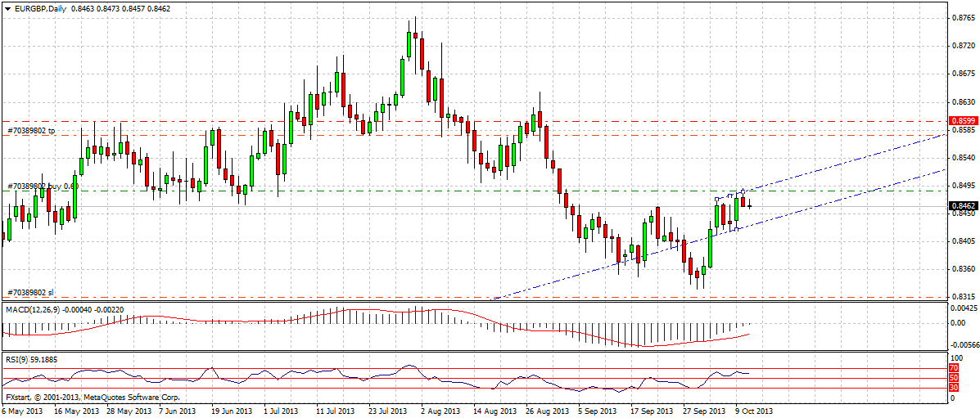Click the 0.8720 price scale value
This screenshot has height=418, width=980.
tap(961, 47)
